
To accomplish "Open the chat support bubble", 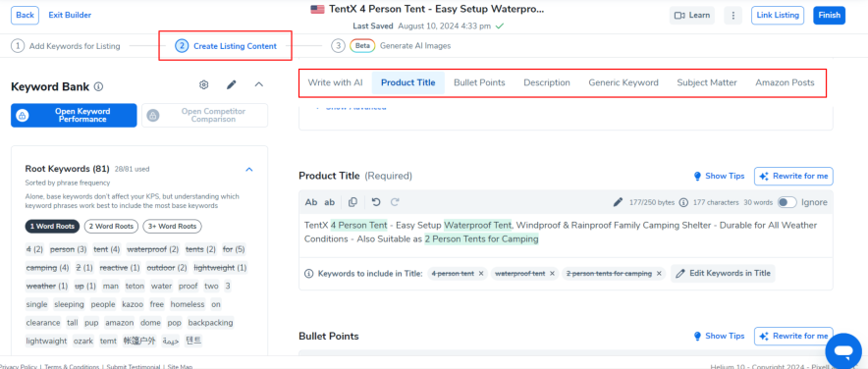I will pyautogui.click(x=843, y=350).
